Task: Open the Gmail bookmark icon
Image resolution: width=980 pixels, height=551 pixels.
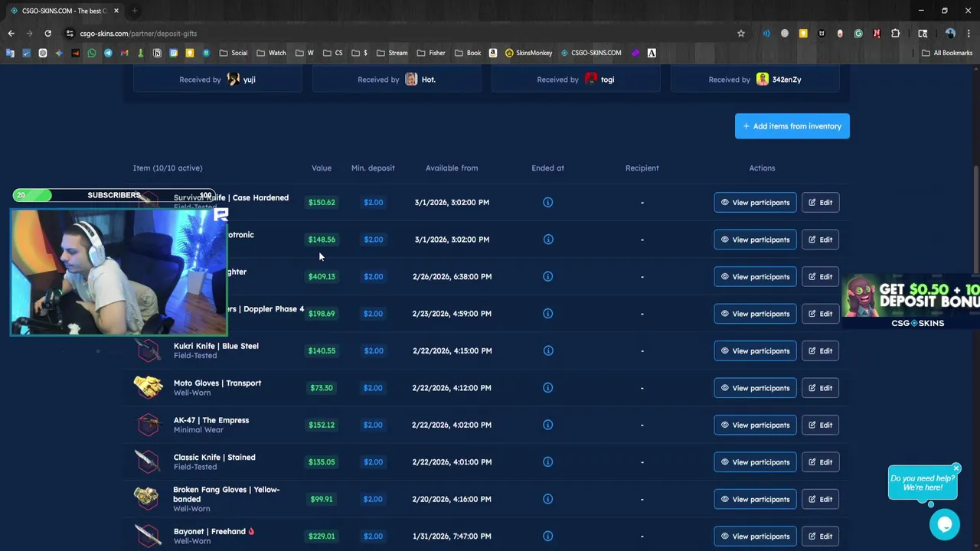Action: pos(124,53)
